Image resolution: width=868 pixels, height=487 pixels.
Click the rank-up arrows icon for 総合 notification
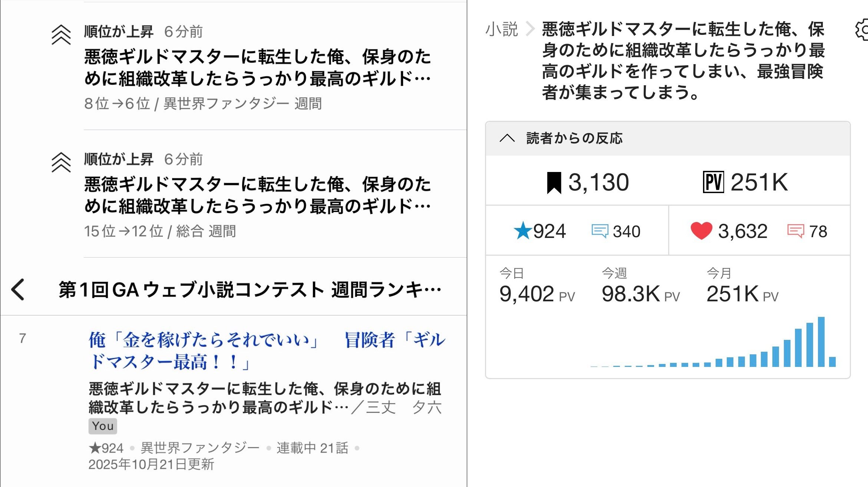pos(61,163)
